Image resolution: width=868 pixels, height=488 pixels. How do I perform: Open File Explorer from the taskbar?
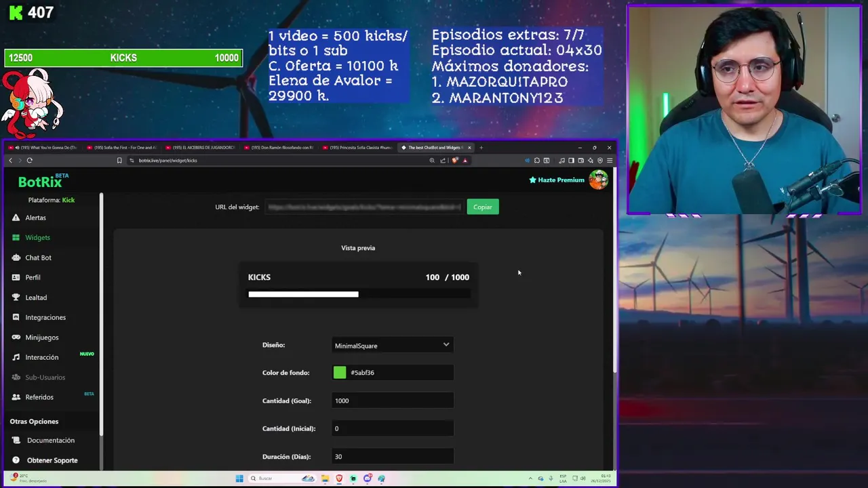click(x=325, y=479)
